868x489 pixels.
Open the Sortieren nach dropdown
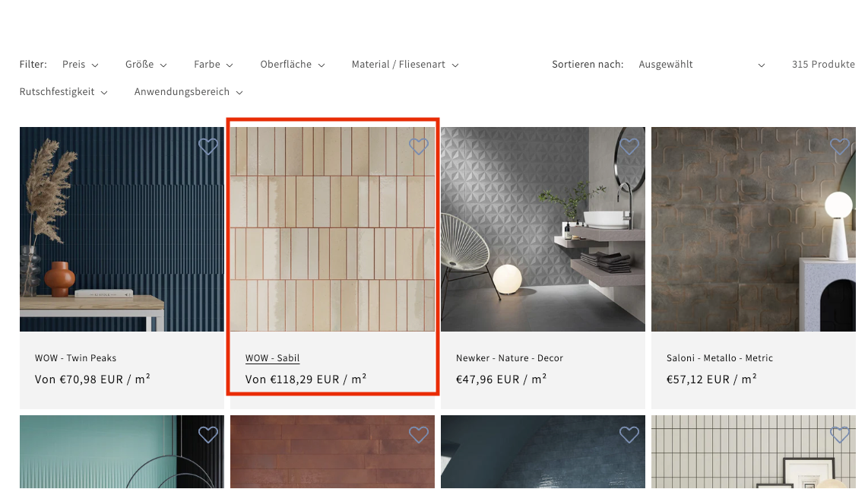pyautogui.click(x=701, y=65)
